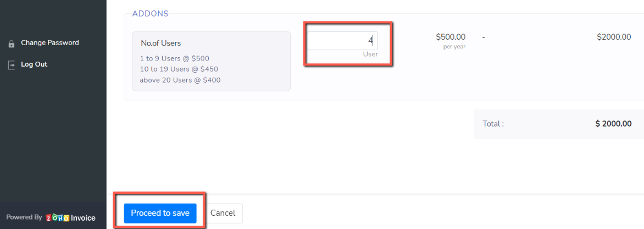This screenshot has height=229, width=644.
Task: Click the Proceed to save button
Action: click(x=160, y=213)
